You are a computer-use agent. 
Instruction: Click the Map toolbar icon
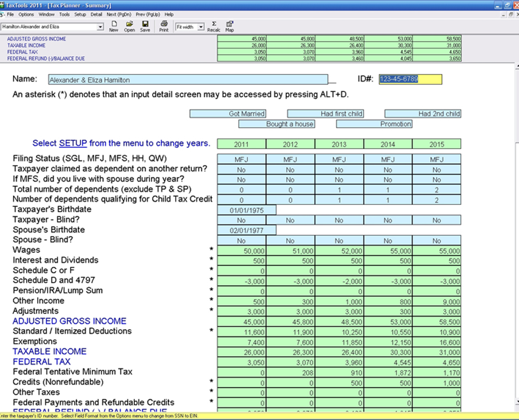(x=230, y=26)
